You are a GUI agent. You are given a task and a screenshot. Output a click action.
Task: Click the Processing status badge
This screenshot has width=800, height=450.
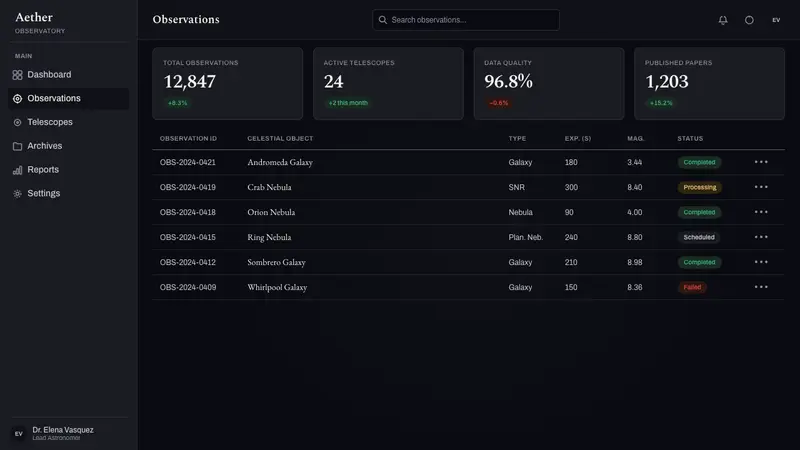[699, 187]
